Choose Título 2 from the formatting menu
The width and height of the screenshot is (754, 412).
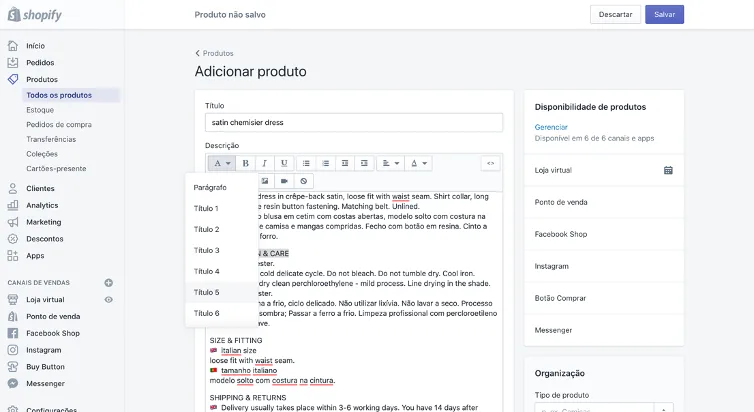(x=222, y=229)
